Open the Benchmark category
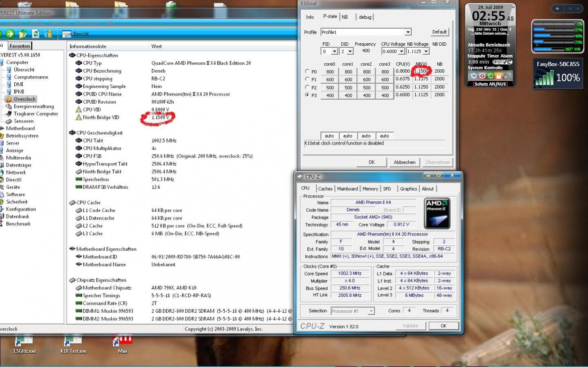 click(x=18, y=224)
